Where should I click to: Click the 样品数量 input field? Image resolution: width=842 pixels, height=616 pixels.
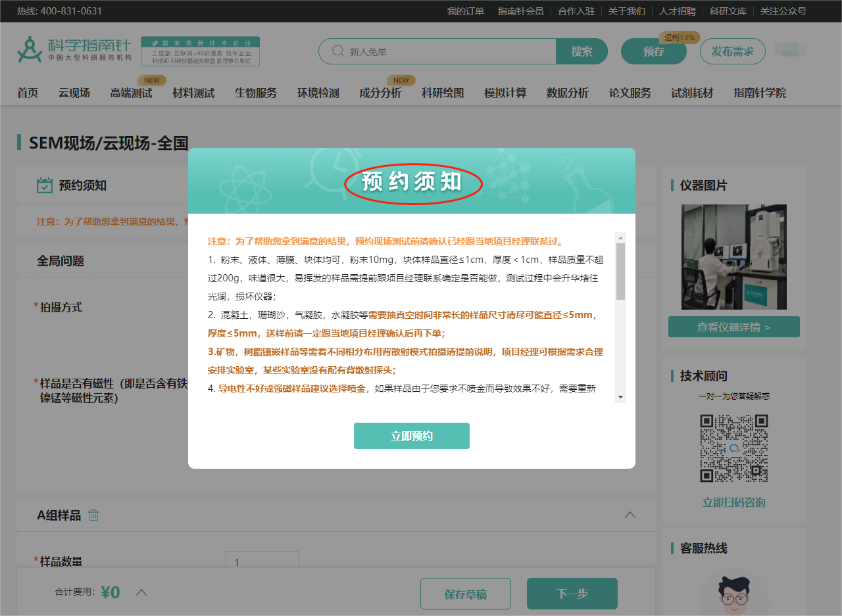[262, 562]
